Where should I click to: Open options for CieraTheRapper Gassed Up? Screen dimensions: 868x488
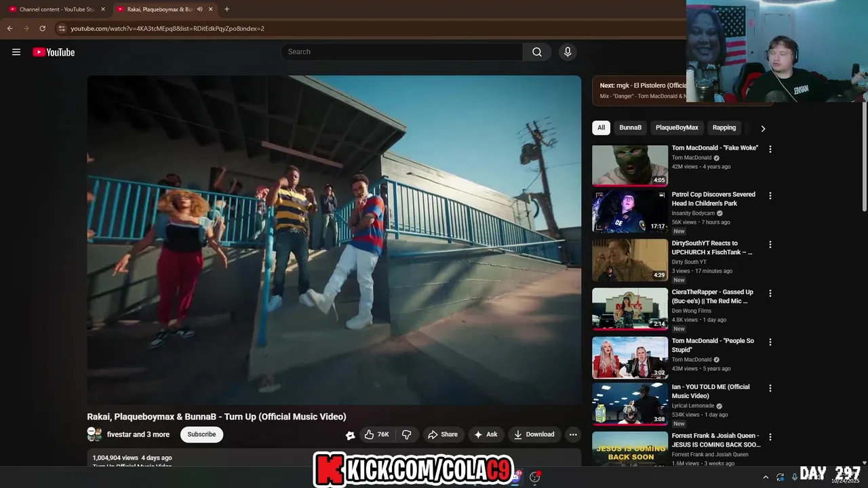point(770,293)
